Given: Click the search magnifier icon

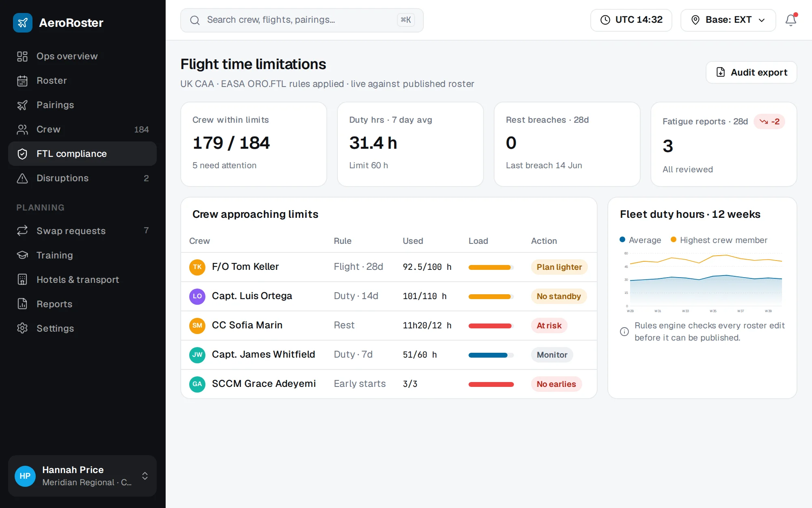Looking at the screenshot, I should point(195,20).
